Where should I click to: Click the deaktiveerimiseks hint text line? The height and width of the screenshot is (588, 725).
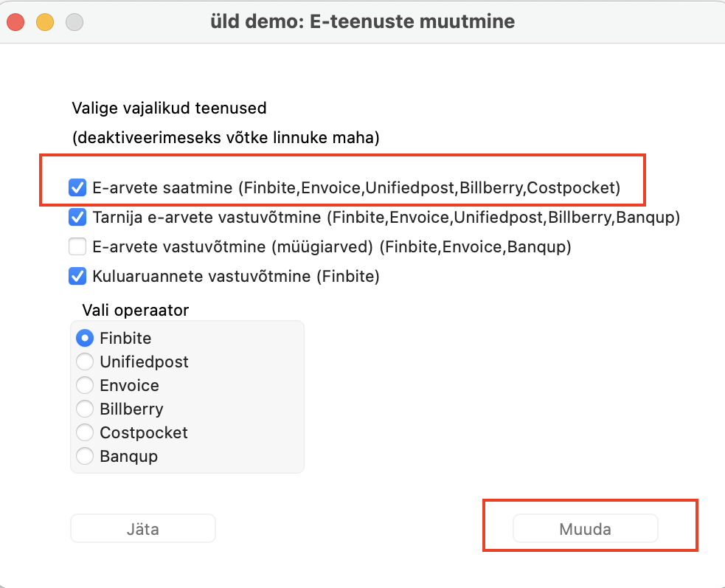[x=225, y=138]
